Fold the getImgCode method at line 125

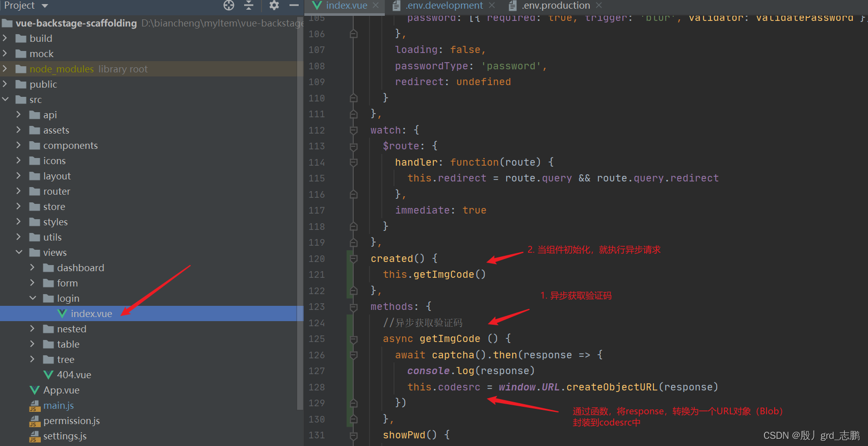353,339
